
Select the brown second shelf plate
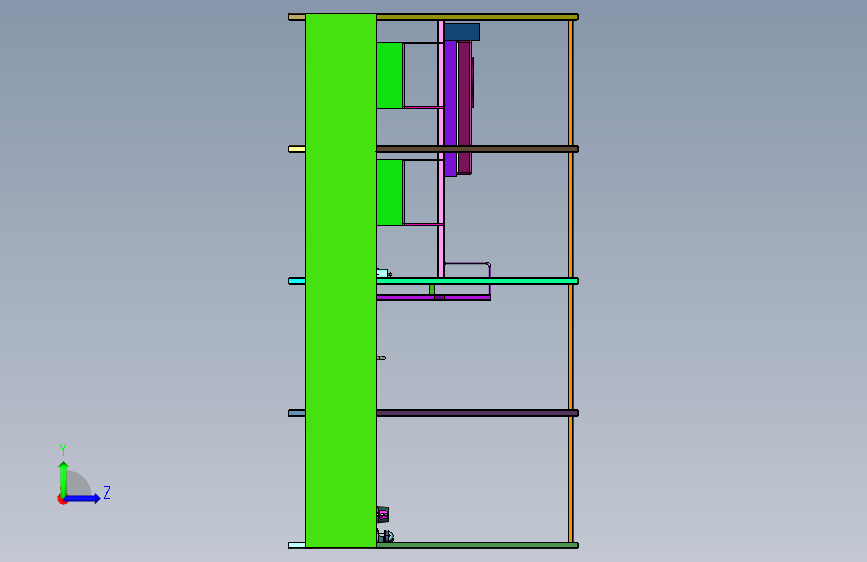pyautogui.click(x=477, y=149)
